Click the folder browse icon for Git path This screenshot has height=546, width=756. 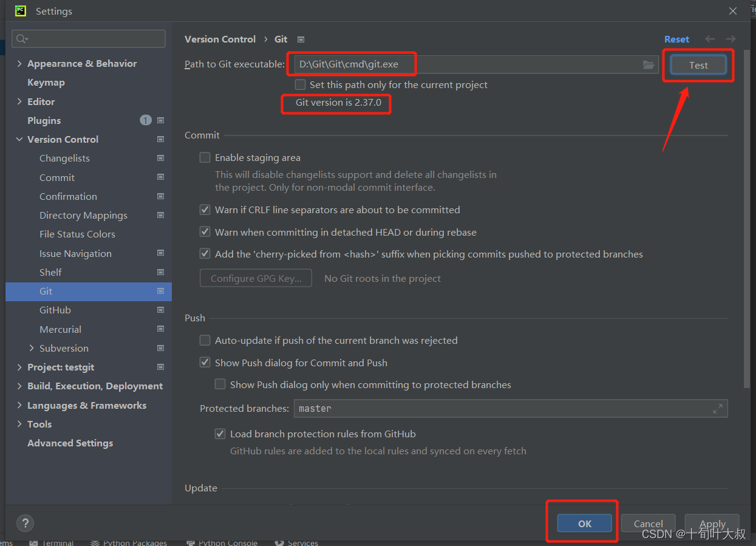pos(649,64)
